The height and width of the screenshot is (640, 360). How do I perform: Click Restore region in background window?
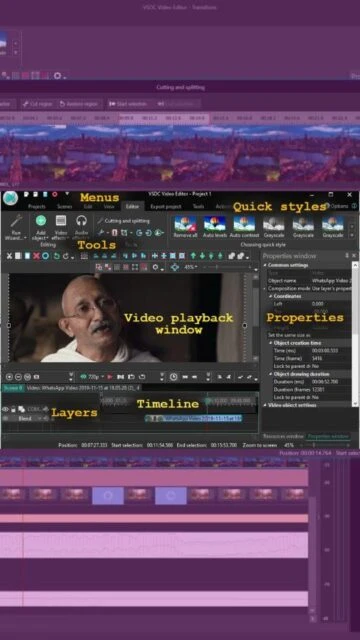pos(79,104)
